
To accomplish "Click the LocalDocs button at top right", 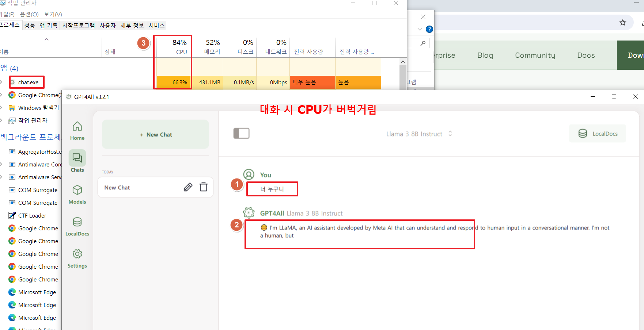I will [598, 134].
